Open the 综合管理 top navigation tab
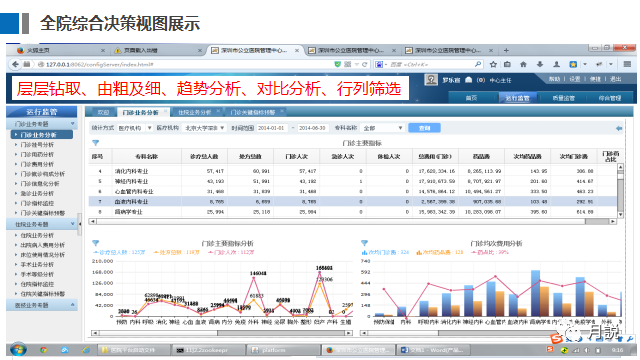640x360 pixels. [x=610, y=98]
